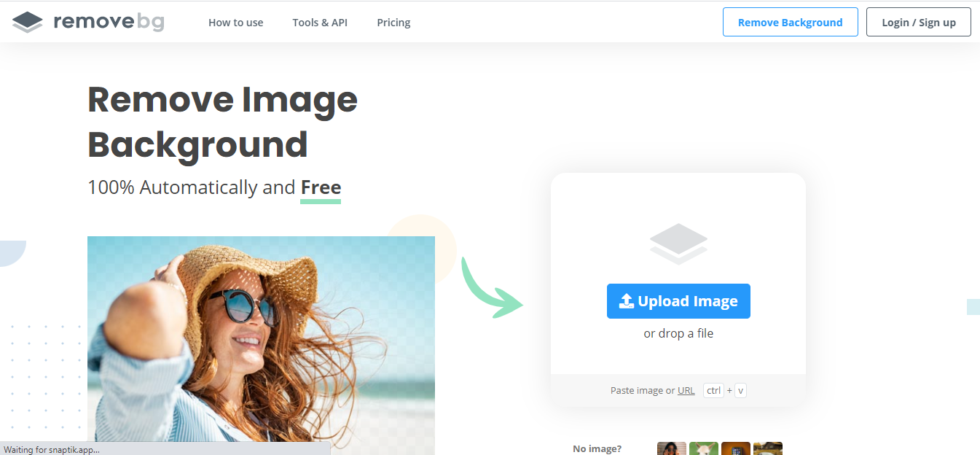Image resolution: width=980 pixels, height=455 pixels.
Task: Select the woman with sunglasses sample thumbnail
Action: click(x=671, y=448)
